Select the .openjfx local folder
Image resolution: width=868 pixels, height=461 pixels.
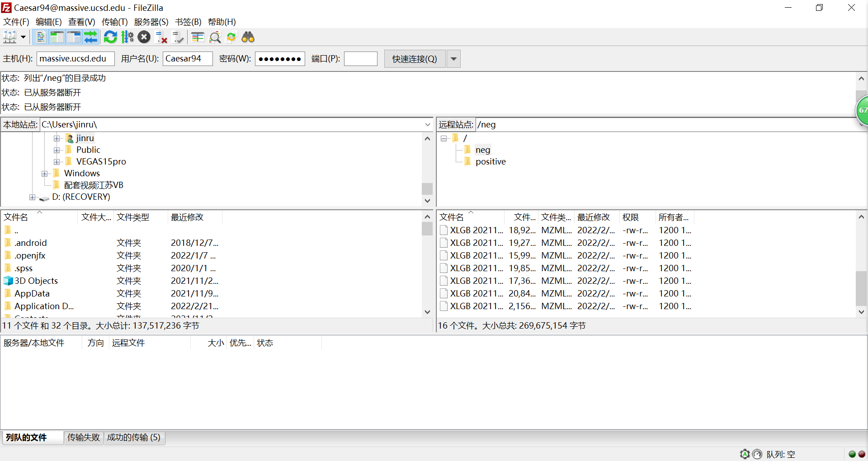[x=30, y=255]
